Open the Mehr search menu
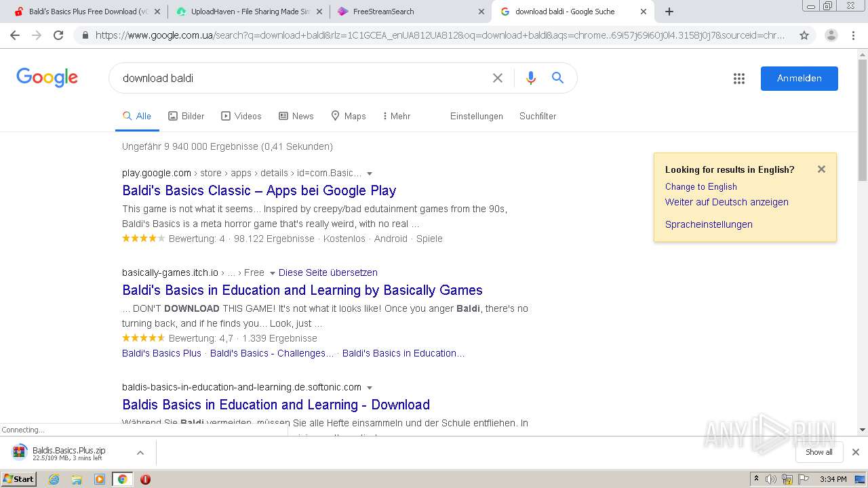This screenshot has height=488, width=868. [397, 116]
